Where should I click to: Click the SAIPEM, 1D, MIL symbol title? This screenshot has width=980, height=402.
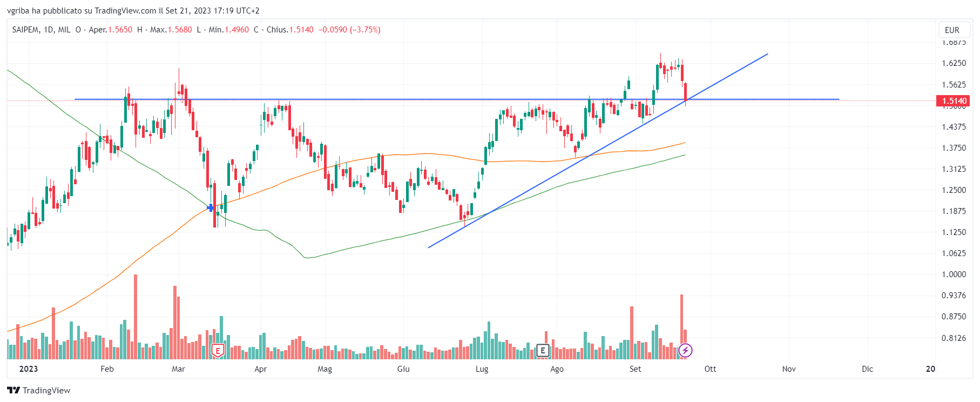42,30
